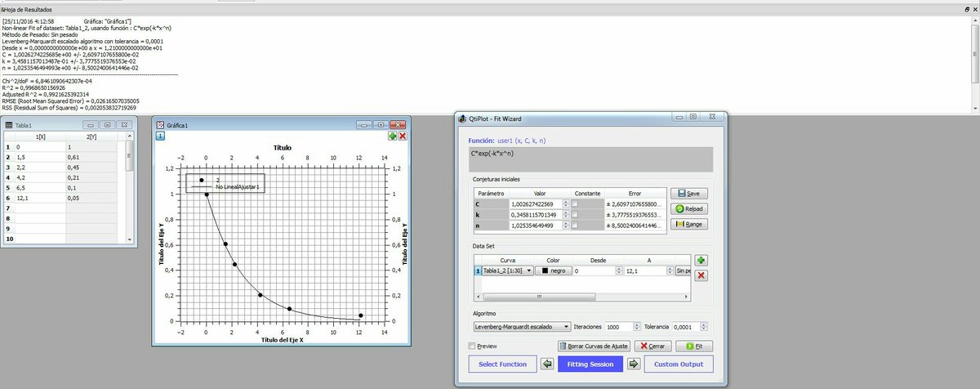980x389 pixels.
Task: Select layer button 1 in Gráfica1
Action: (161, 136)
